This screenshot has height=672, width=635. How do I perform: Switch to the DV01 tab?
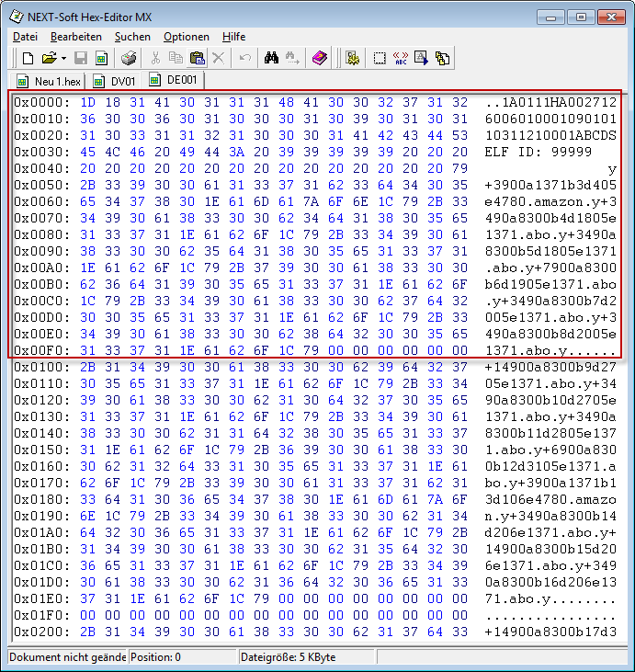coord(116,81)
